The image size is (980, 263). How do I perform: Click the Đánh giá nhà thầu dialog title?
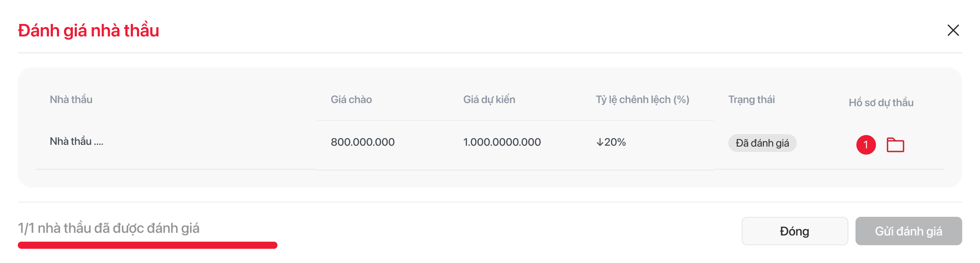click(88, 31)
